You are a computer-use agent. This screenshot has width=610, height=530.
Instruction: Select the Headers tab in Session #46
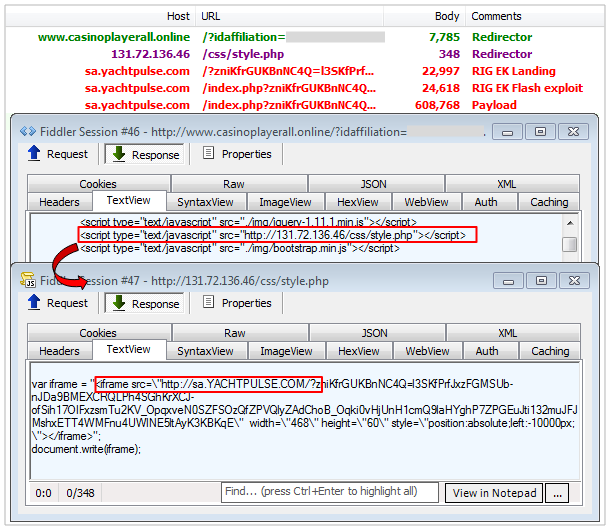pyautogui.click(x=59, y=202)
